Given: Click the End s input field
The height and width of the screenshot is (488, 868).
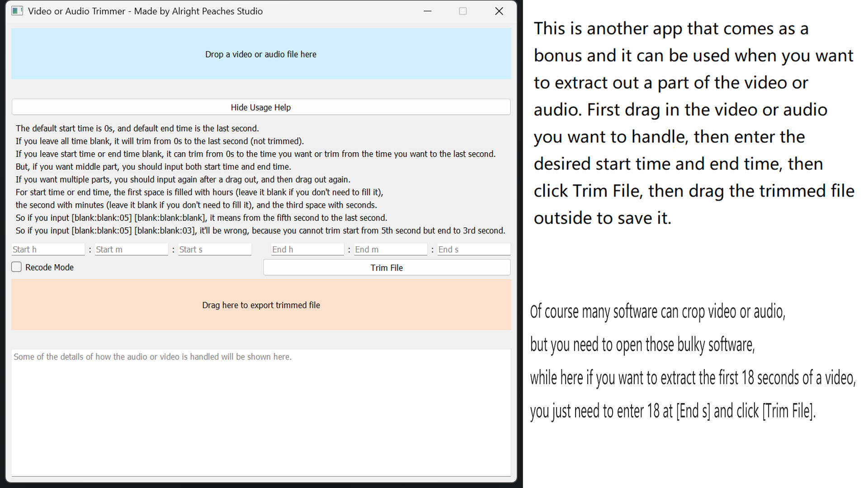Looking at the screenshot, I should point(474,249).
